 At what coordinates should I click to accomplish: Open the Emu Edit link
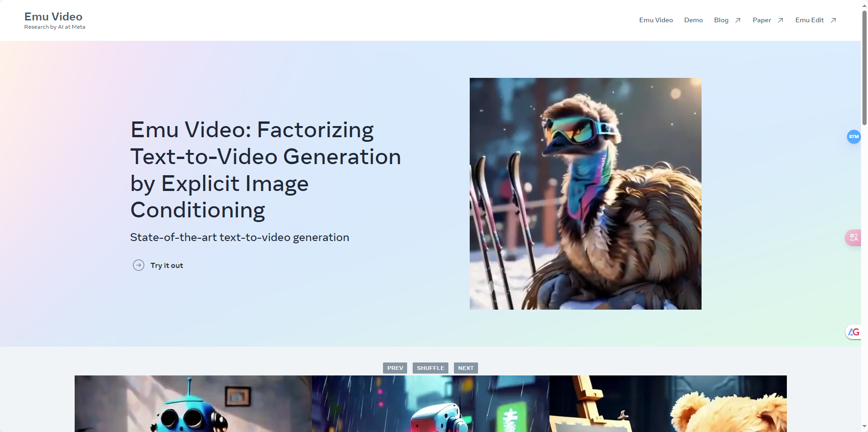coord(809,20)
